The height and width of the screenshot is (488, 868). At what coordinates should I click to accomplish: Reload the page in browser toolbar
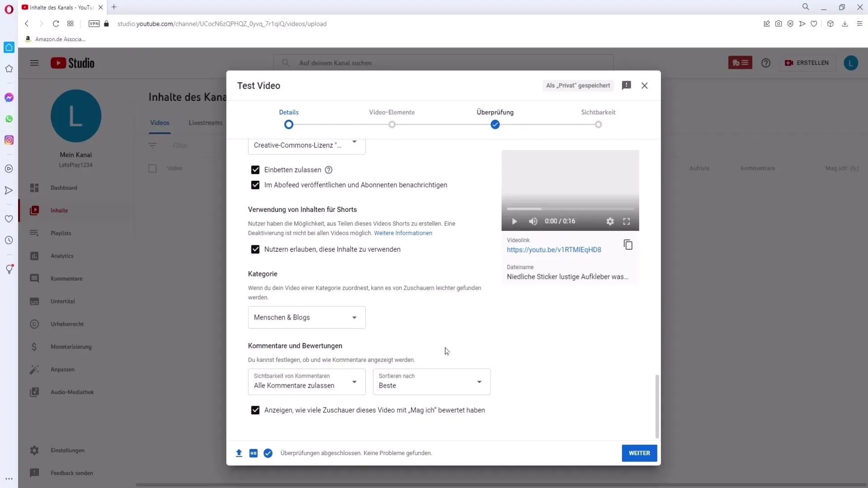coord(56,23)
